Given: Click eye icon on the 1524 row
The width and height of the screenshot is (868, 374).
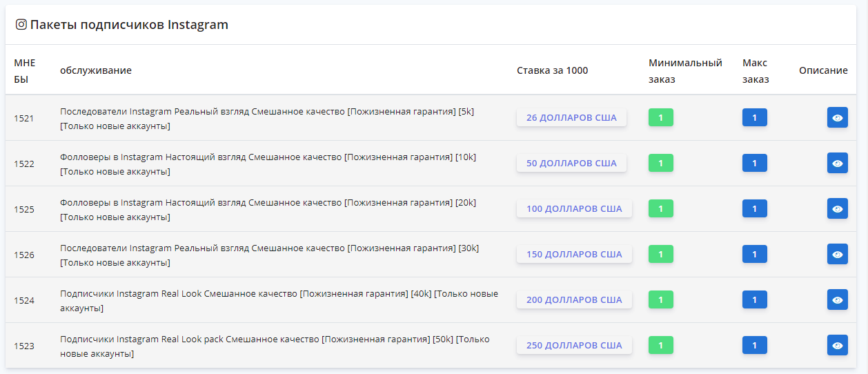Looking at the screenshot, I should pyautogui.click(x=837, y=299).
